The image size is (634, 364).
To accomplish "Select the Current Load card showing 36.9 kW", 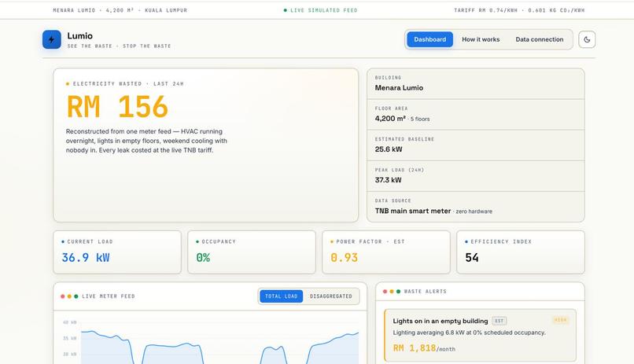I will click(x=117, y=252).
